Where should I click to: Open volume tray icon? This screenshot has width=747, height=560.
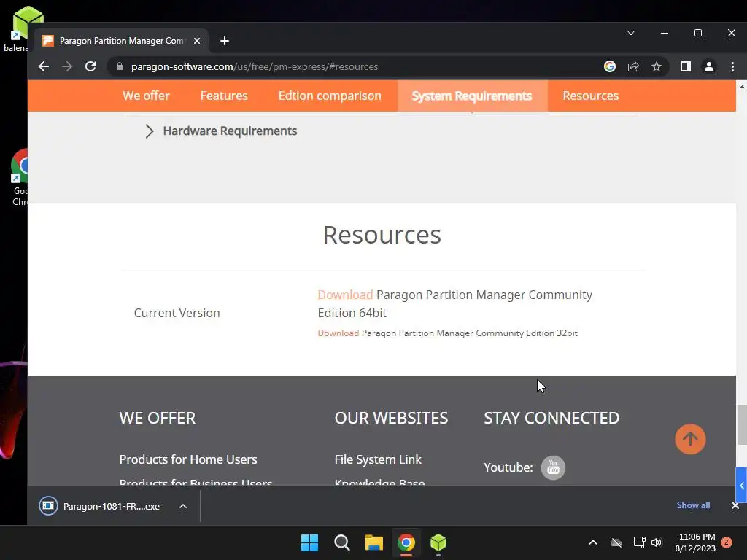657,542
